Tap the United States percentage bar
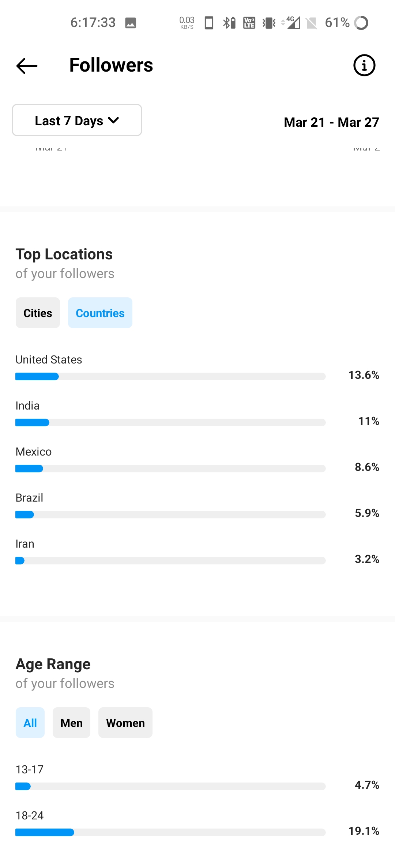This screenshot has height=868, width=395. 170,377
